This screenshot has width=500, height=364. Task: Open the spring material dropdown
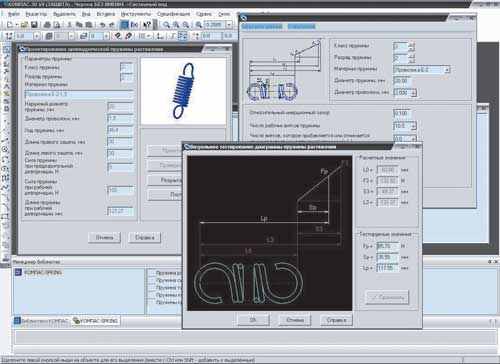pos(447,70)
